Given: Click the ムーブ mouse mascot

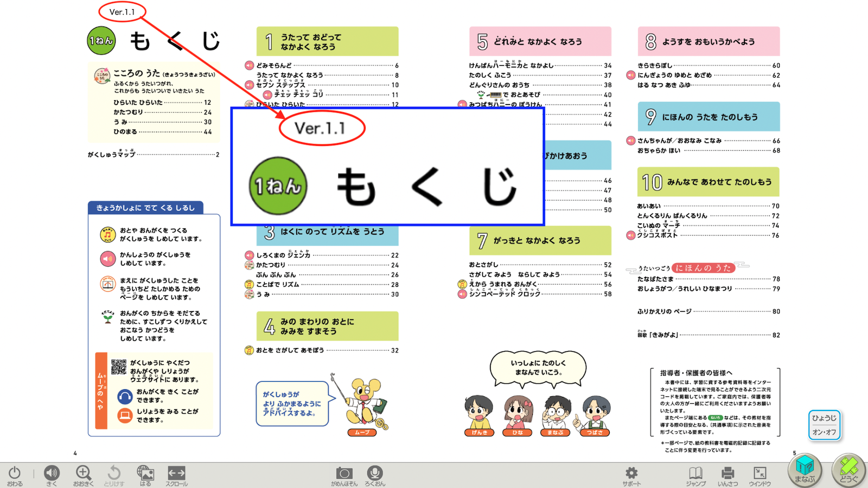Looking at the screenshot, I should pyautogui.click(x=362, y=404).
